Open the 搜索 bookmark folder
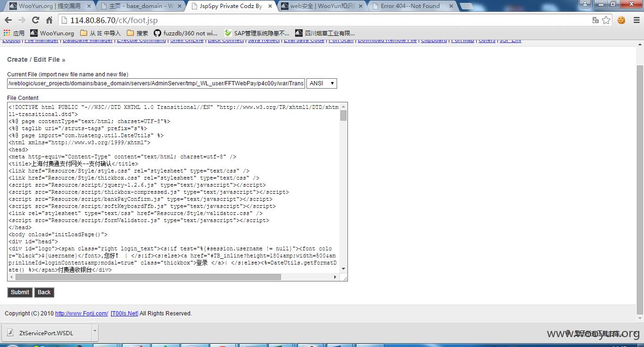644x347 pixels. click(x=137, y=33)
